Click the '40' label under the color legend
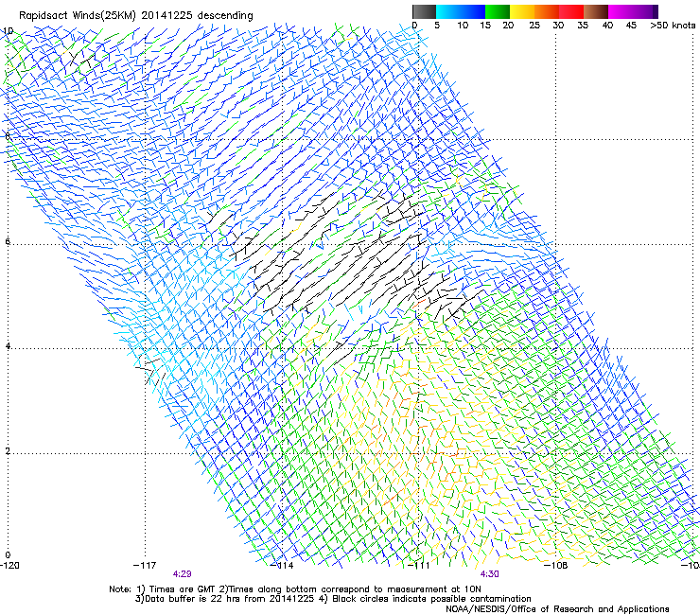 point(607,26)
